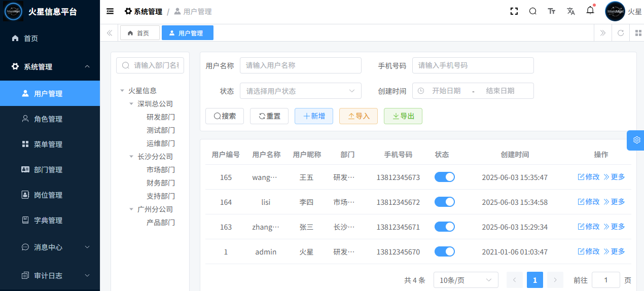Open the header search icon
The image size is (644, 291).
pos(533,11)
